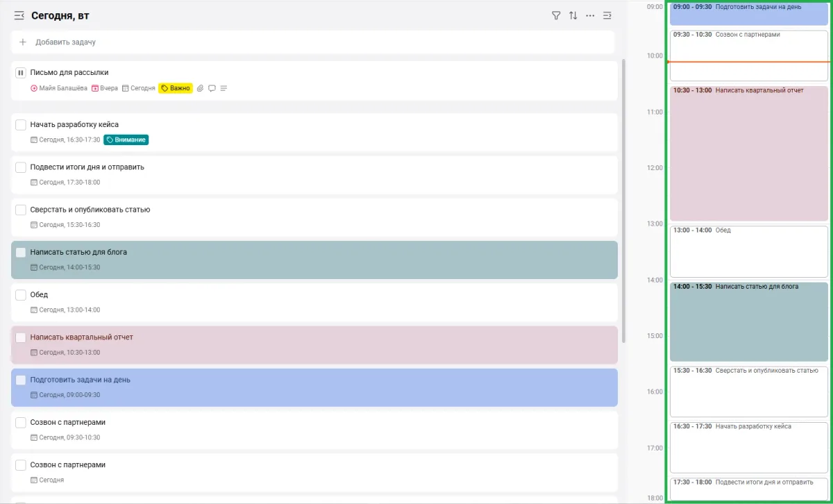Click the teal 'Внимание' tag
The image size is (833, 504).
(126, 140)
